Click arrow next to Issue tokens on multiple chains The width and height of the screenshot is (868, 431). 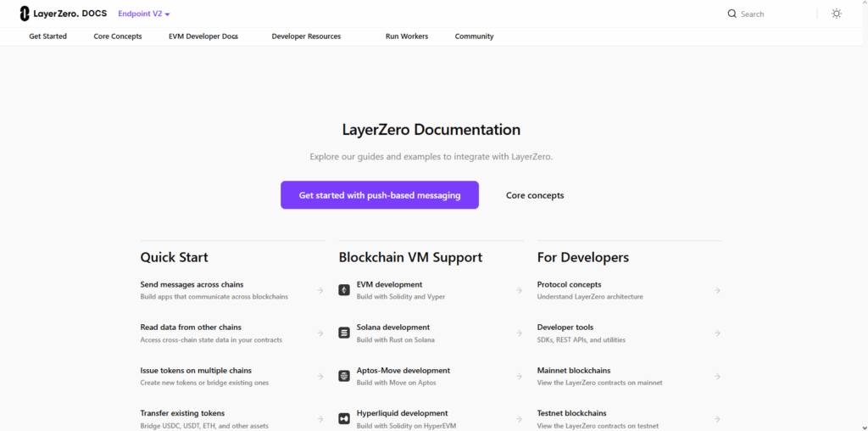coord(320,376)
